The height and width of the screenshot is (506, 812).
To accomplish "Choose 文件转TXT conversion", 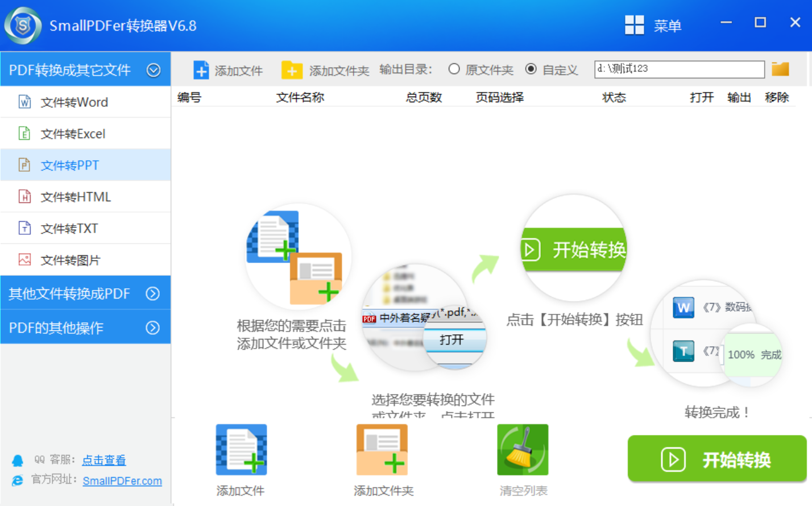I will tap(85, 228).
